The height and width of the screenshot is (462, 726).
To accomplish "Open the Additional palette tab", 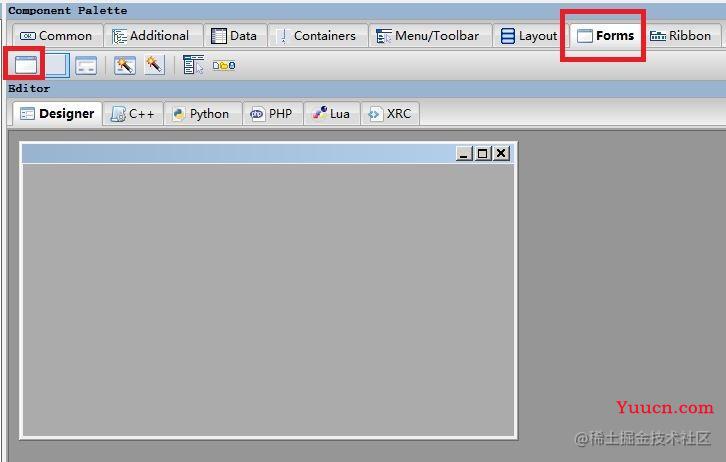I will (151, 36).
